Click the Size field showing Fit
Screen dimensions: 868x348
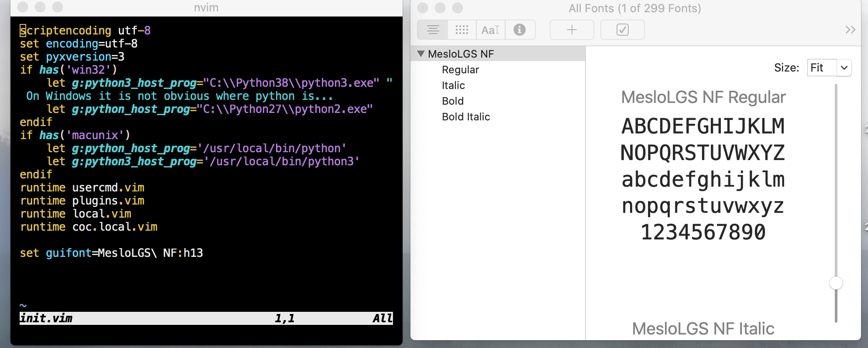coord(822,68)
